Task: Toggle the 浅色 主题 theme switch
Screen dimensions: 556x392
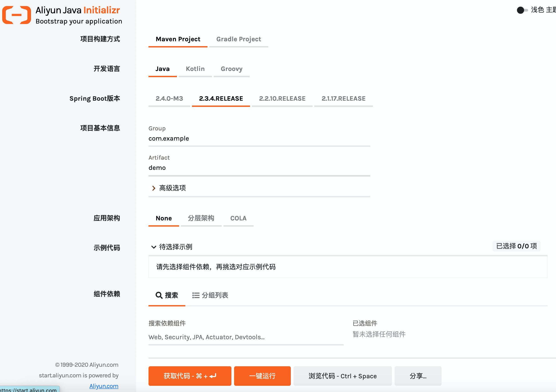Action: [x=522, y=10]
